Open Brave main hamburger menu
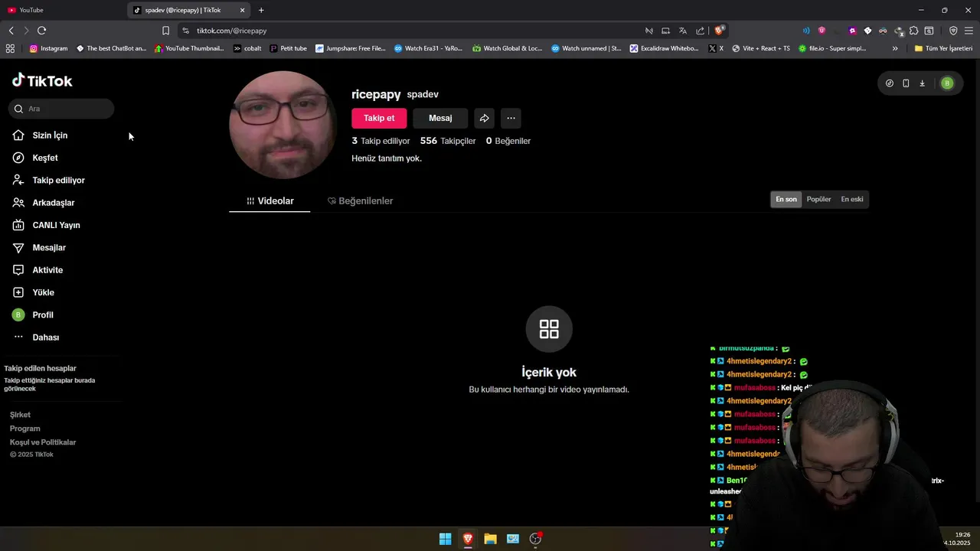 [x=969, y=31]
